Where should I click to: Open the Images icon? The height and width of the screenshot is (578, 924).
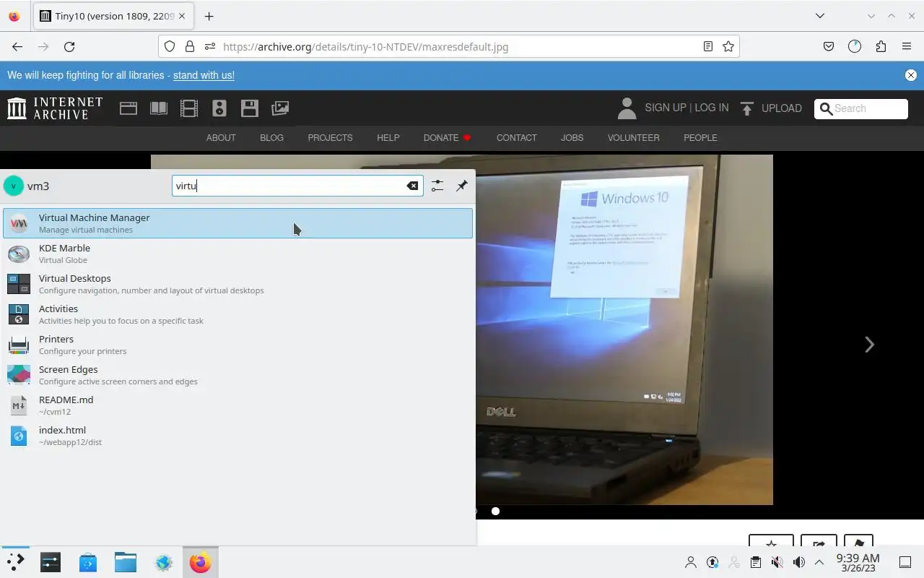280,108
